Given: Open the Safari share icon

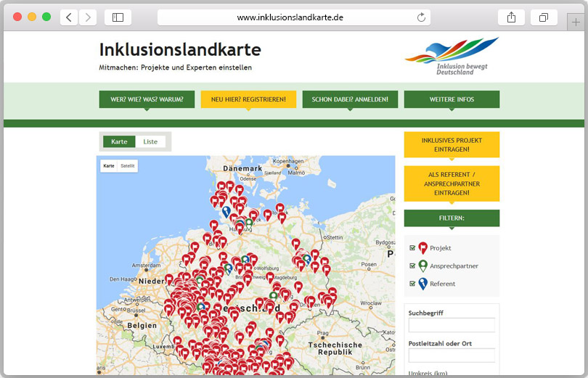Looking at the screenshot, I should click(511, 17).
